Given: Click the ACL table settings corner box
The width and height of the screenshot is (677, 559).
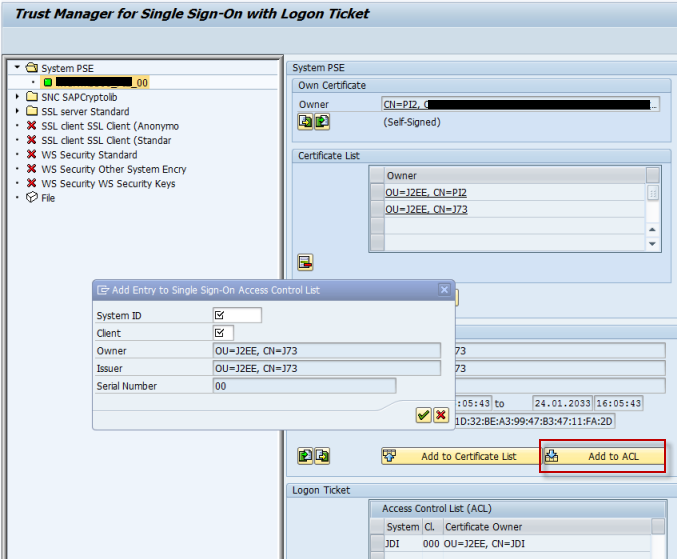Looking at the screenshot, I should point(658,527).
